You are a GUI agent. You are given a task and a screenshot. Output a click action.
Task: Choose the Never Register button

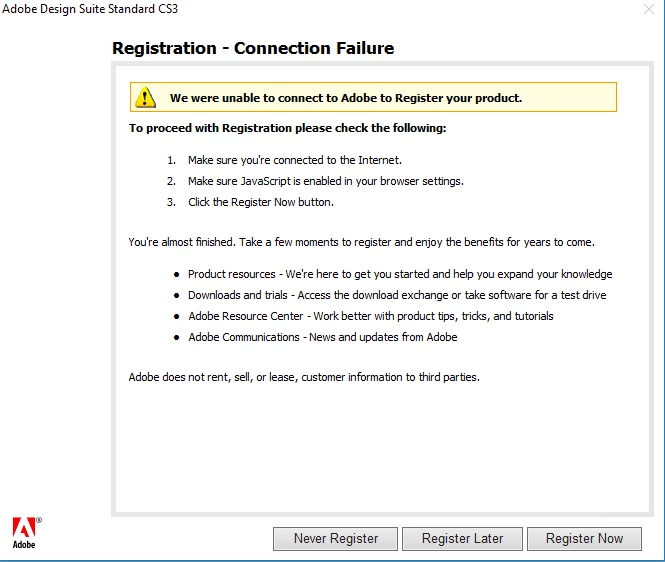[335, 539]
